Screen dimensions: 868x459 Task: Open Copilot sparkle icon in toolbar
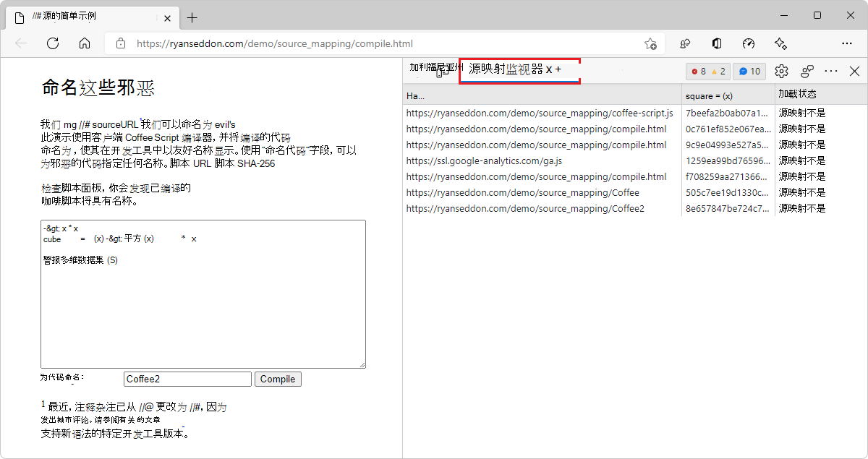pyautogui.click(x=780, y=43)
